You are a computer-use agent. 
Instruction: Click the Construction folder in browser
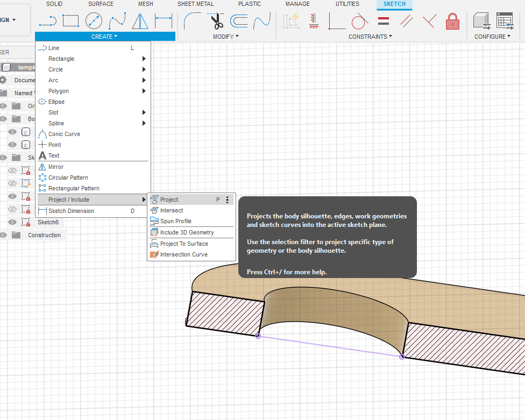tap(44, 235)
